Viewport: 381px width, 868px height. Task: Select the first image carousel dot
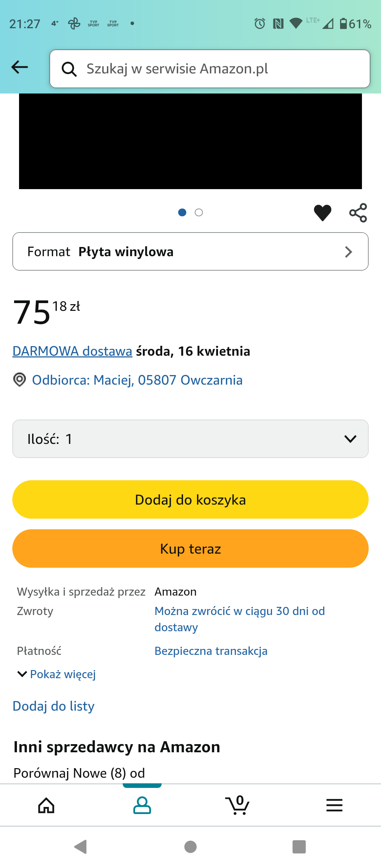tap(182, 212)
